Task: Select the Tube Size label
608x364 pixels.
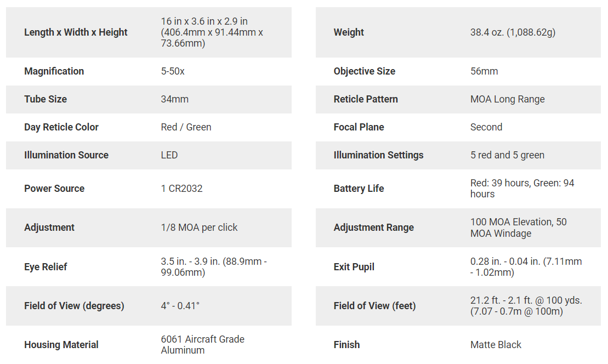Action: (x=46, y=99)
